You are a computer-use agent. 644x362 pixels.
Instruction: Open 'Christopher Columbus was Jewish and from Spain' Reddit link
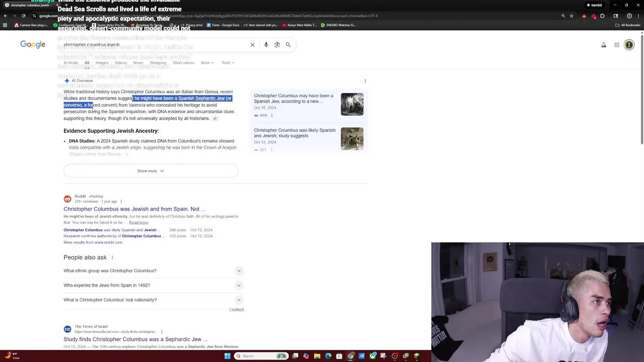pyautogui.click(x=134, y=209)
